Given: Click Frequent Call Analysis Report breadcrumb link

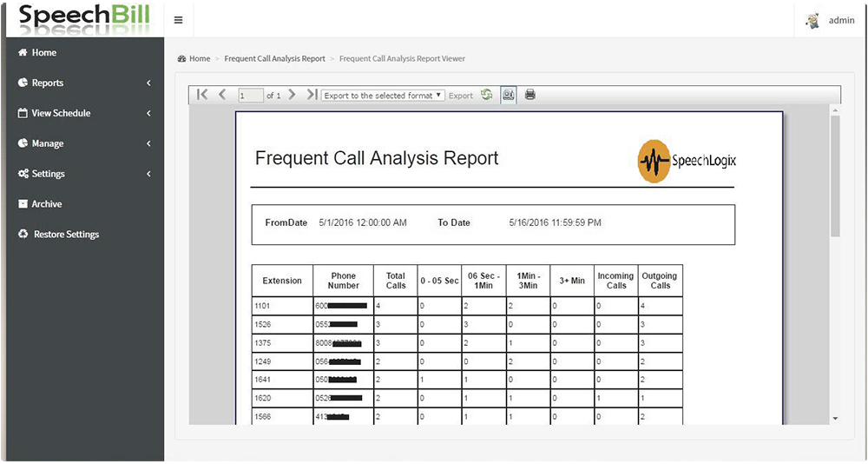Looking at the screenshot, I should click(x=274, y=59).
